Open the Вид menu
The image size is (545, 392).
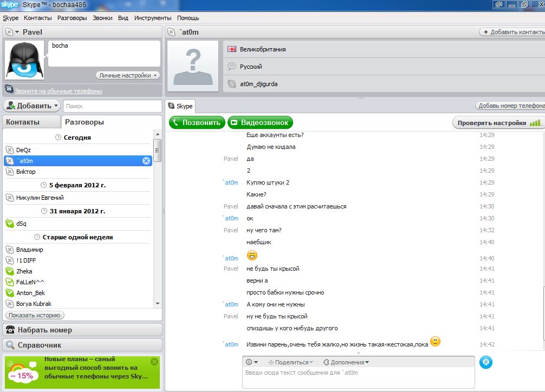123,18
